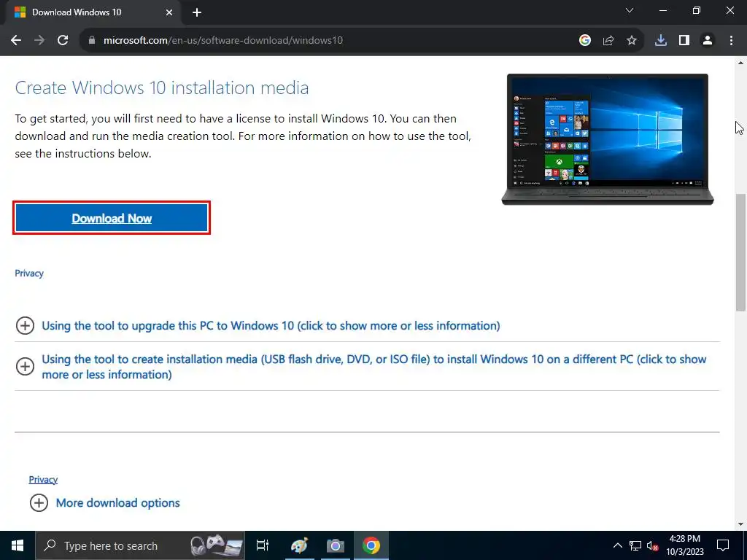747x560 pixels.
Task: Open the notification center icon
Action: click(x=723, y=545)
